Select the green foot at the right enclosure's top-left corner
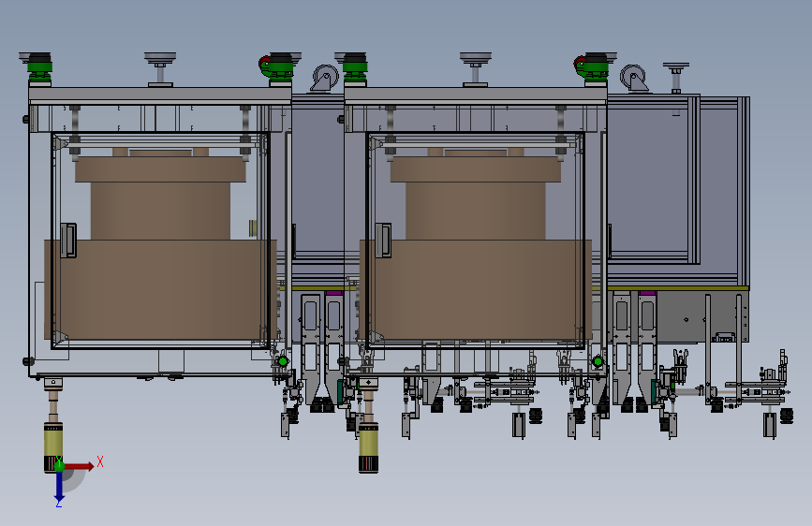The width and height of the screenshot is (812, 526). pyautogui.click(x=355, y=69)
